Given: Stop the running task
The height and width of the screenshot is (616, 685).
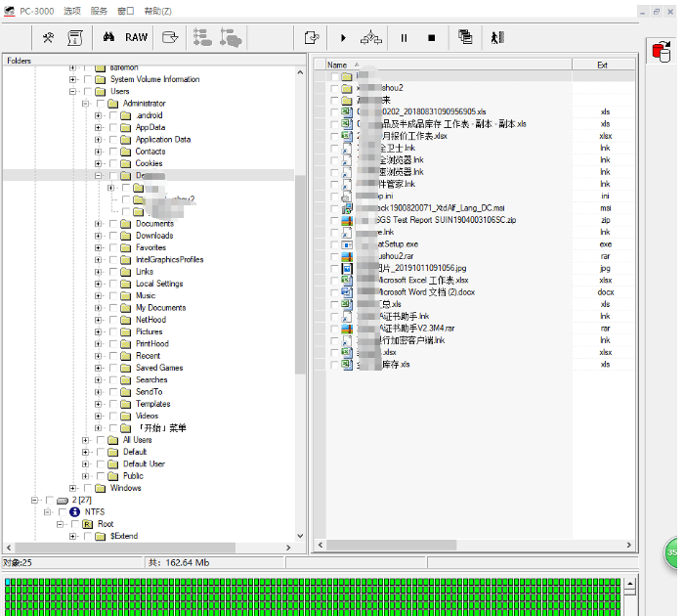Looking at the screenshot, I should click(x=432, y=38).
